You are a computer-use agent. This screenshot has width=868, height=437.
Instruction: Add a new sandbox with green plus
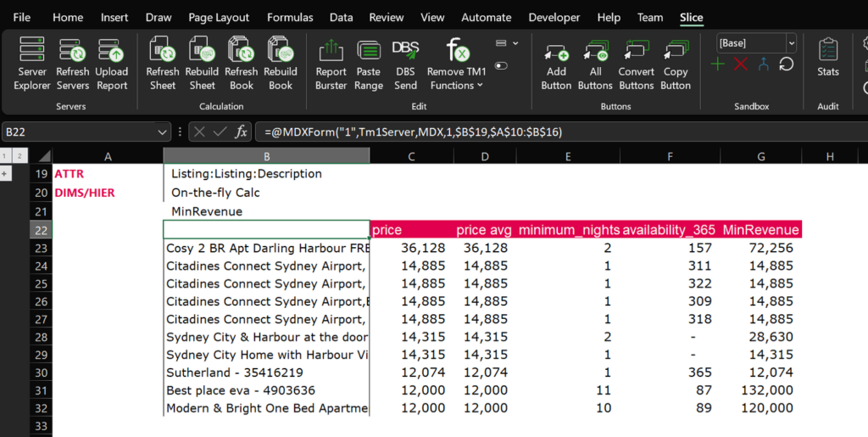coord(719,64)
